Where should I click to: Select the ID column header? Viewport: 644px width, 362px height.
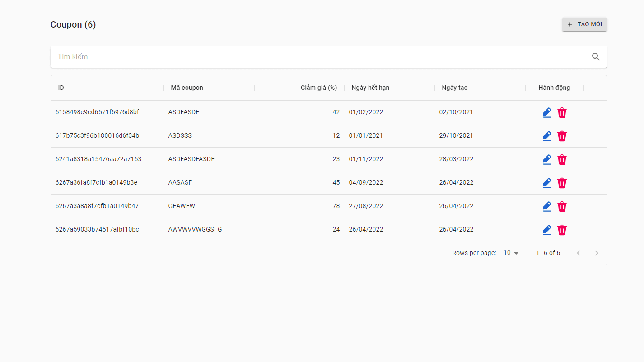tap(61, 88)
